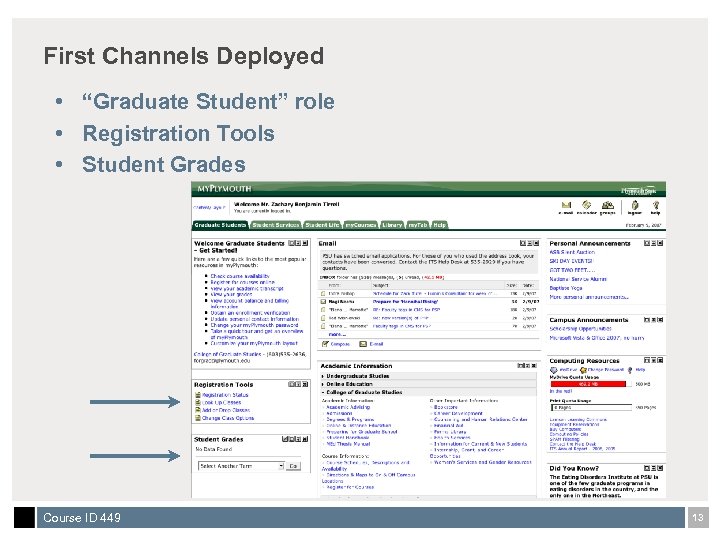720x540 pixels.
Task: Click the View your grades link
Action: (x=231, y=294)
